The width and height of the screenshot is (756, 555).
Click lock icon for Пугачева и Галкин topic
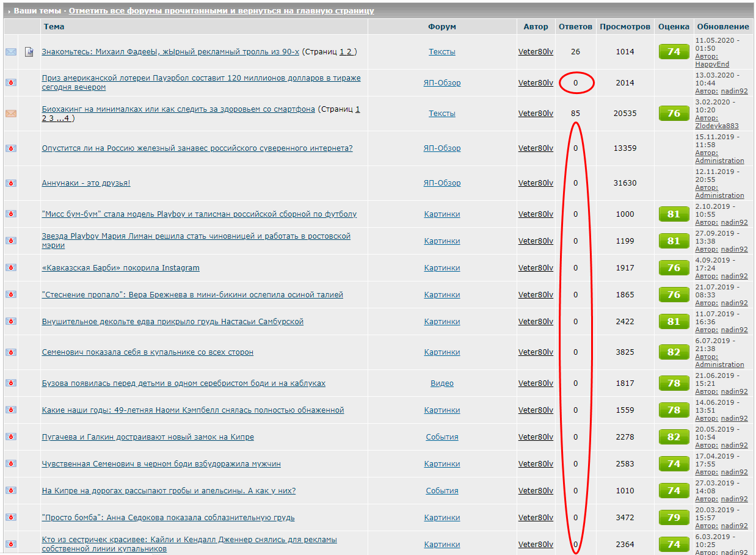point(11,437)
